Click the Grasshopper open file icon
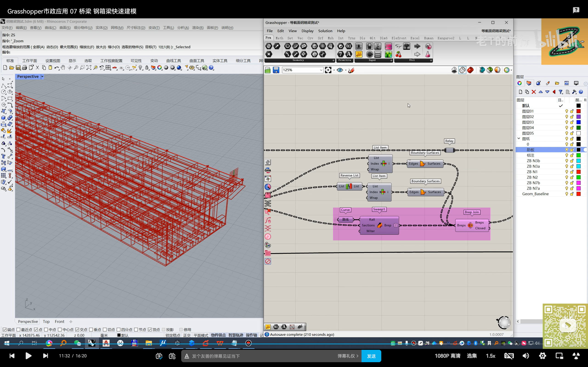Screen dimensions: 588x367 click(268, 70)
